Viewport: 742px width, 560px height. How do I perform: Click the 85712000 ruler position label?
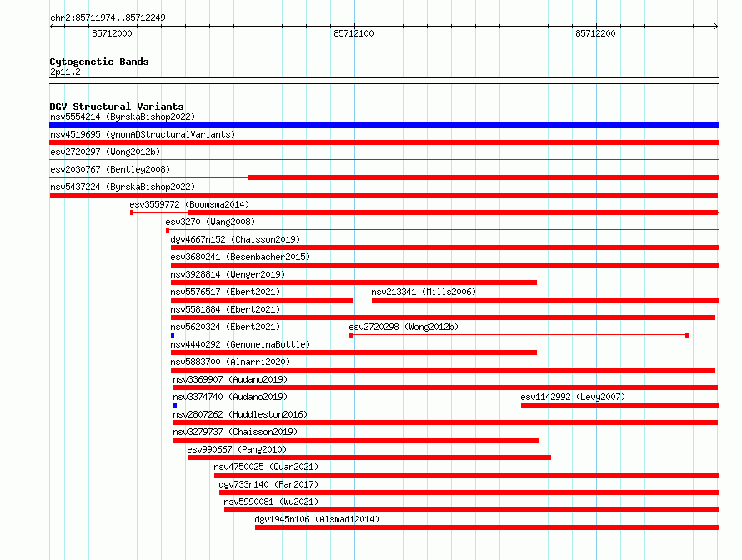(x=113, y=33)
